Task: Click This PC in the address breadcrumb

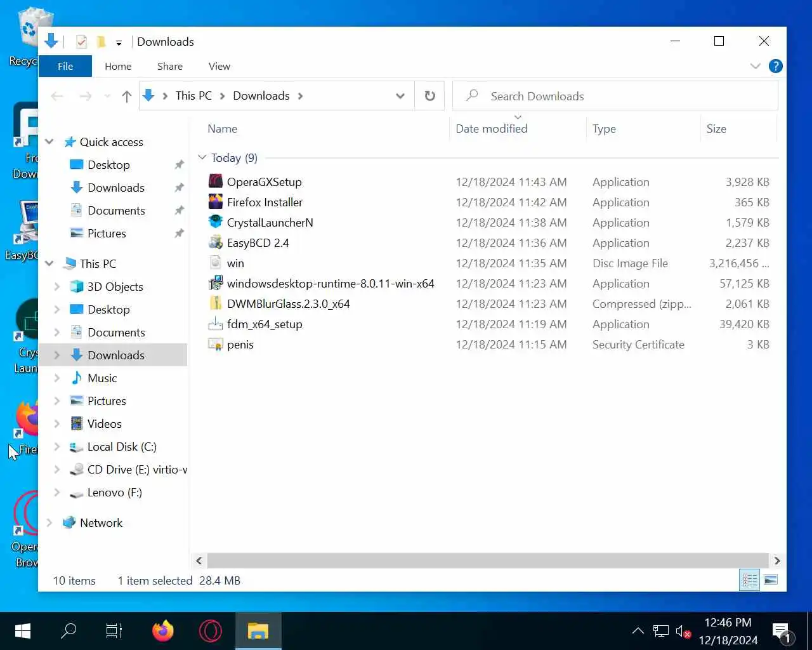Action: point(193,96)
